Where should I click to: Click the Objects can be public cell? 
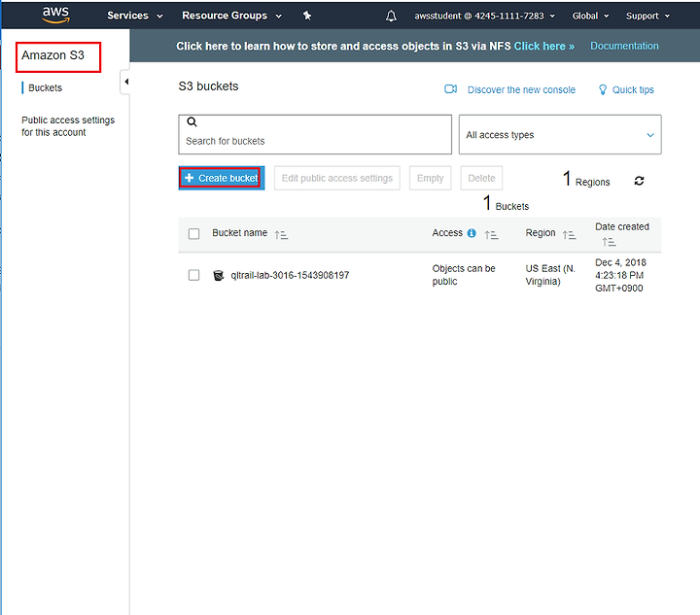click(x=464, y=275)
